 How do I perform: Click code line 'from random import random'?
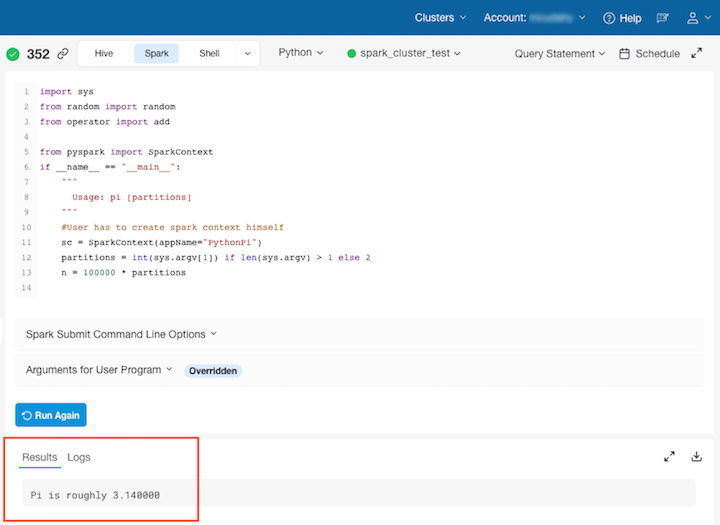pyautogui.click(x=107, y=107)
